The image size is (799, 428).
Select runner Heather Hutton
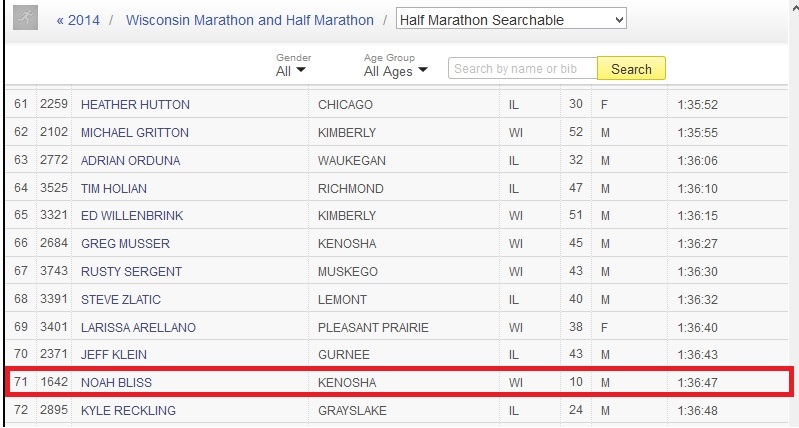point(135,104)
